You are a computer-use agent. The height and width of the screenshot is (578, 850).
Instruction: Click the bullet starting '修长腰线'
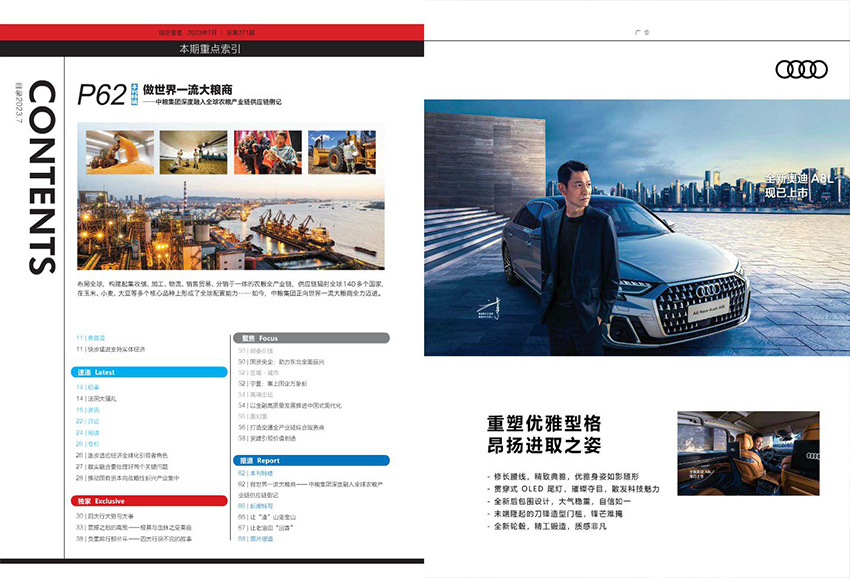pyautogui.click(x=563, y=477)
